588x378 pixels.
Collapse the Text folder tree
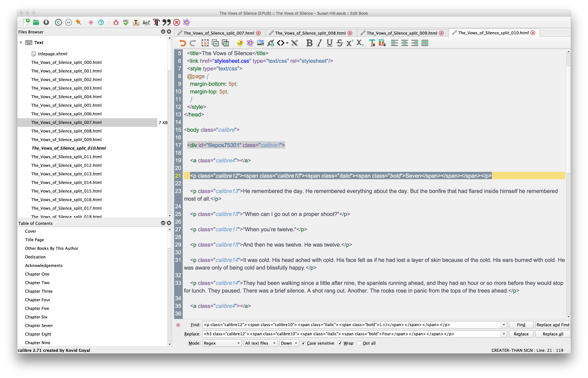(x=21, y=42)
